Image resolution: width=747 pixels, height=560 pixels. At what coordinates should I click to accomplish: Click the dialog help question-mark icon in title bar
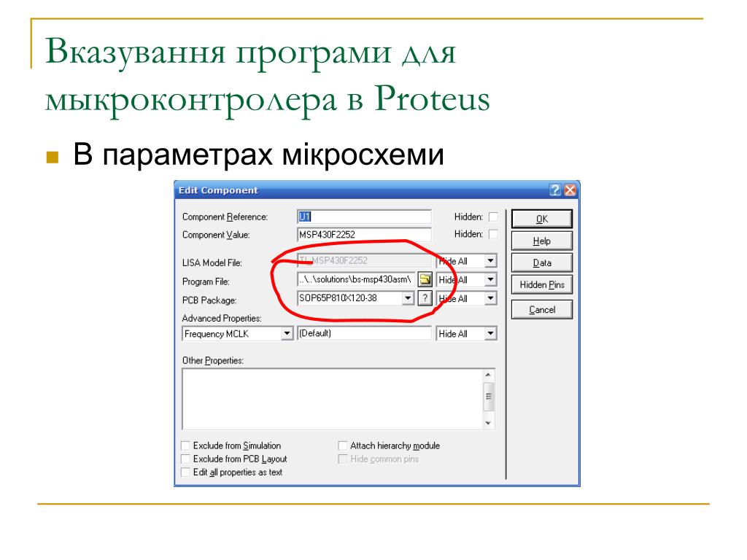pyautogui.click(x=555, y=190)
